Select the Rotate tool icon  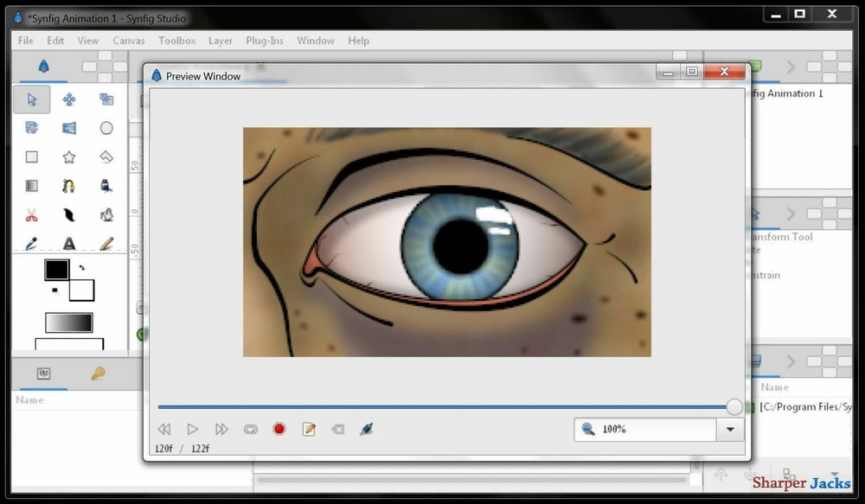click(x=31, y=128)
